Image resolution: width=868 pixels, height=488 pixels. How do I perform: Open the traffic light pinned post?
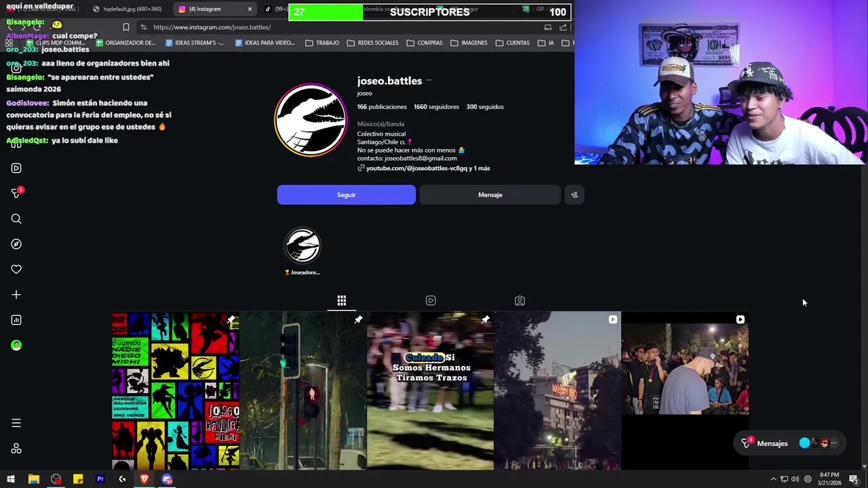303,390
